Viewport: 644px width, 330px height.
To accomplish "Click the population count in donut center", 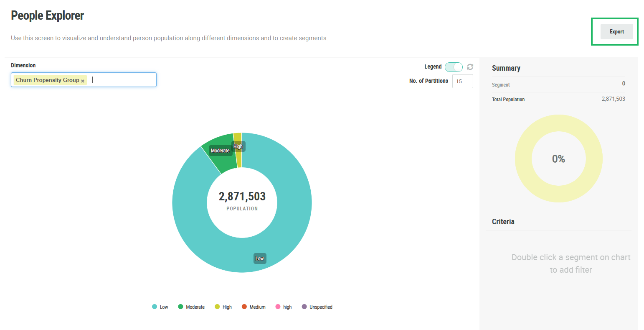I will click(x=242, y=197).
